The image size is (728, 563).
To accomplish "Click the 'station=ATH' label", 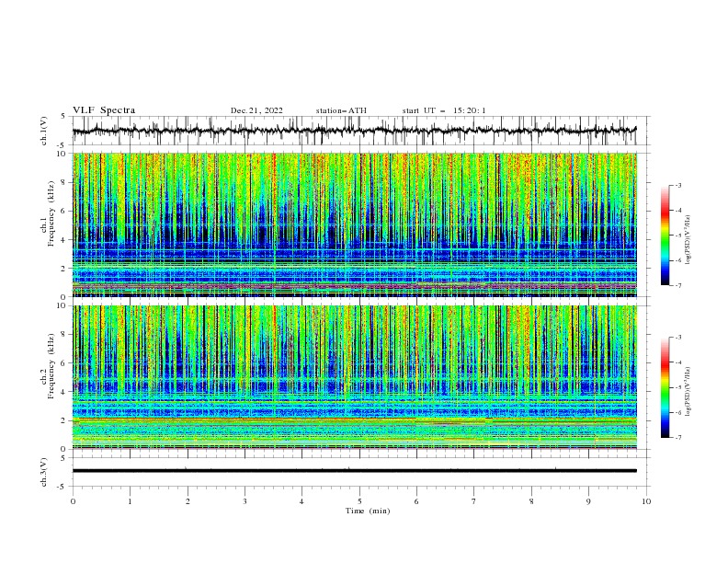I will coord(341,110).
